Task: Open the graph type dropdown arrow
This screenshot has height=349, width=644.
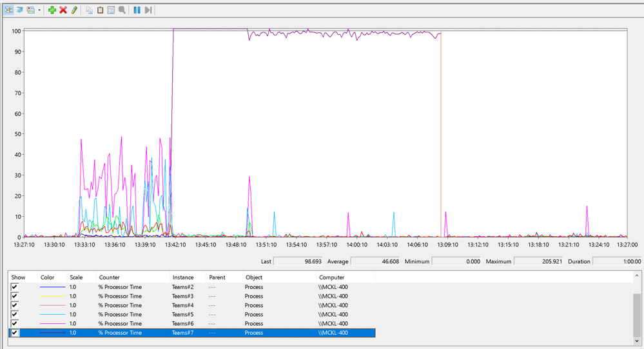Action: (x=39, y=10)
